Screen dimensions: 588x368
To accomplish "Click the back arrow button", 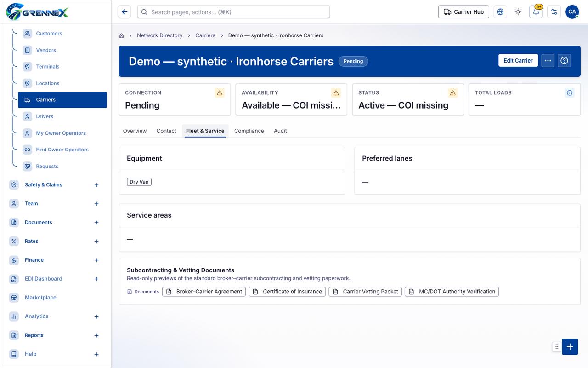I will (x=124, y=12).
